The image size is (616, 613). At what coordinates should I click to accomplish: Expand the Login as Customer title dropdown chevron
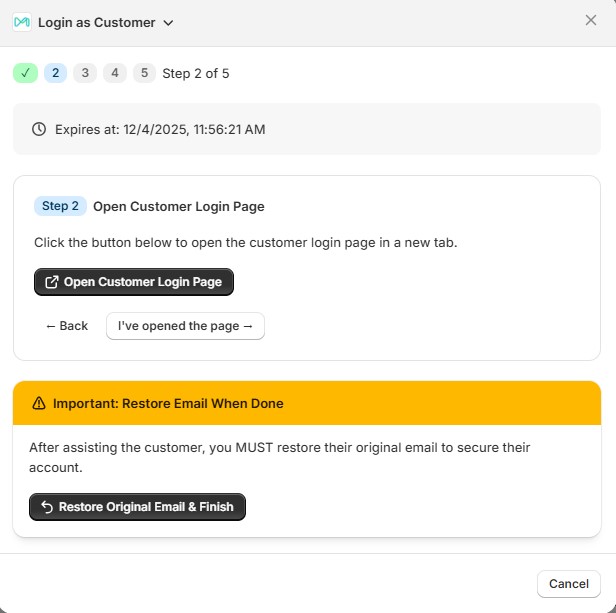pos(168,22)
